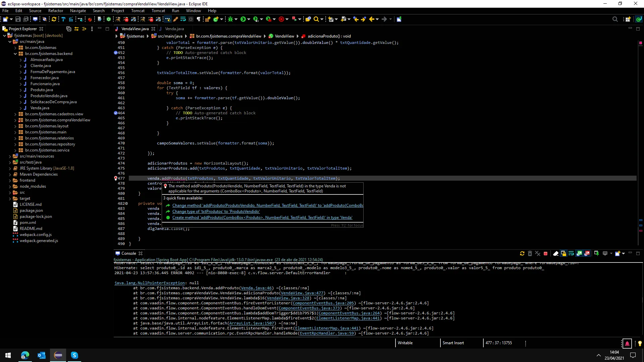Click the Collapse All icon in Project Explorer

pos(69,29)
